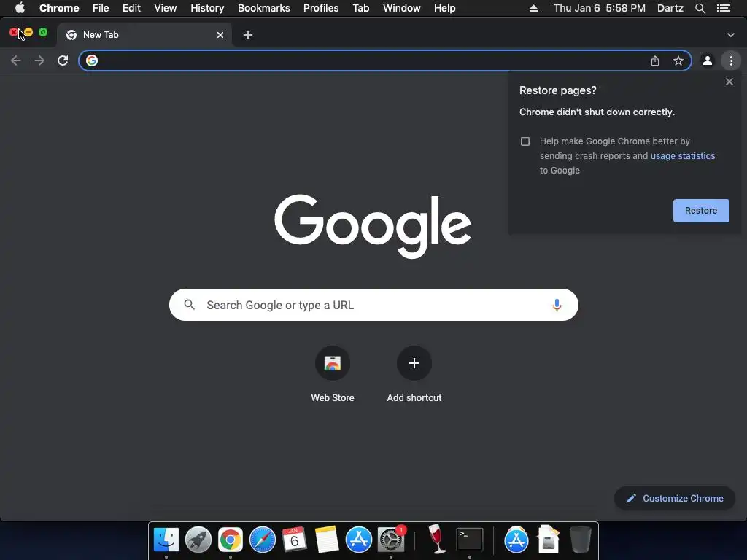
Task: Open the Wine glass app in the Dock
Action: click(x=436, y=539)
